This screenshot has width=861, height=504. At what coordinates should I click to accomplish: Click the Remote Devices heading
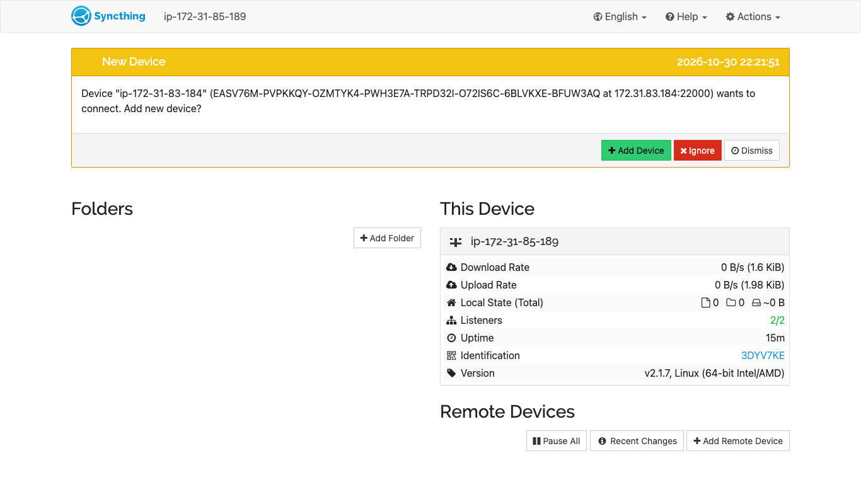tap(507, 412)
